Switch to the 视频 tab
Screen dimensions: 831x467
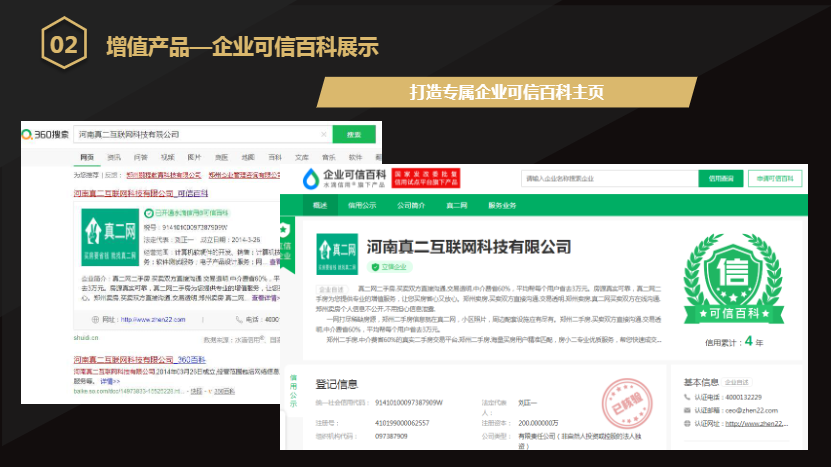point(167,157)
